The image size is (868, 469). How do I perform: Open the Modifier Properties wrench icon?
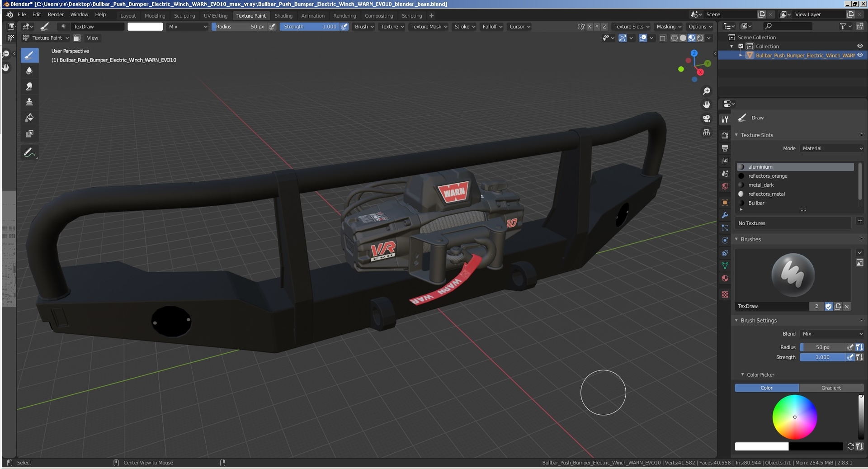coord(725,216)
